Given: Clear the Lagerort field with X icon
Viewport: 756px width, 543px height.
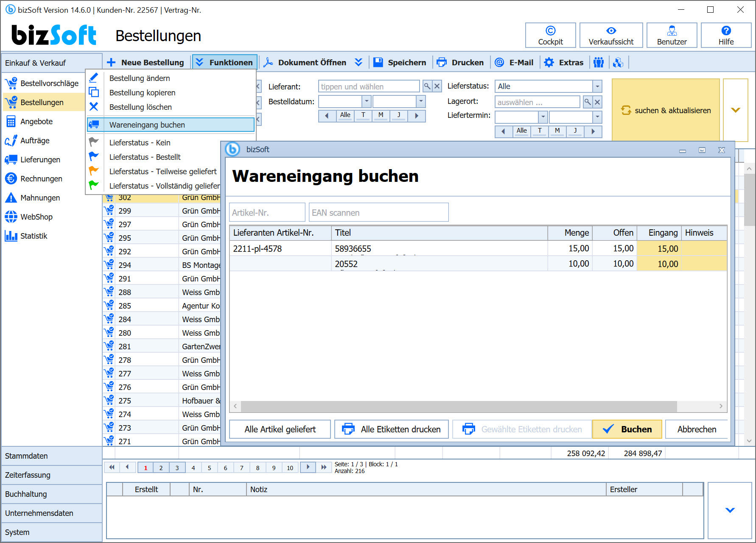Looking at the screenshot, I should (x=597, y=102).
